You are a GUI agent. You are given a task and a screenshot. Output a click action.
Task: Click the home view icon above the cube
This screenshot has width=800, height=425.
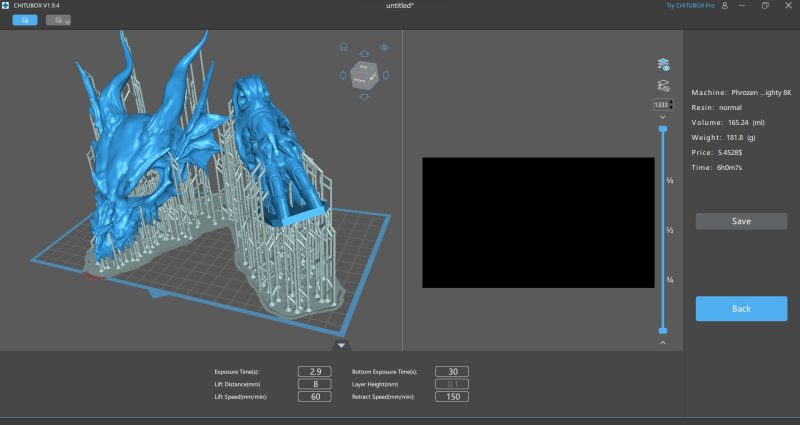point(343,46)
